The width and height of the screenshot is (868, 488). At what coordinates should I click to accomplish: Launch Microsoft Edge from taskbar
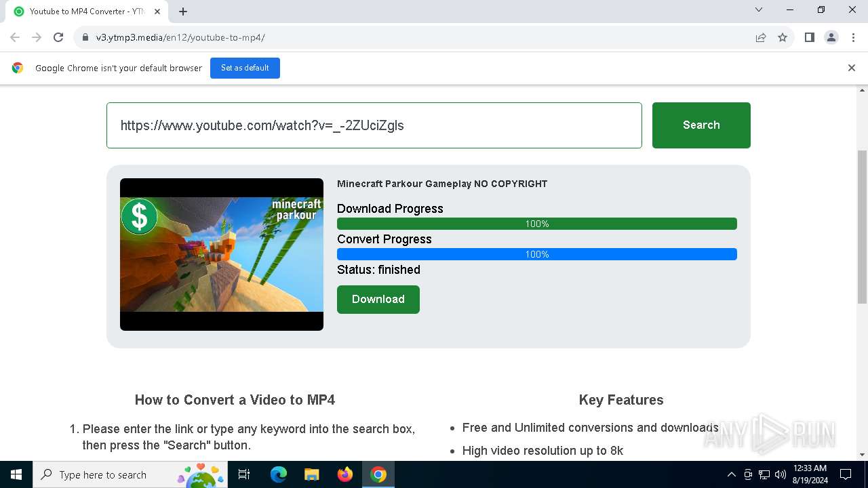(x=279, y=474)
